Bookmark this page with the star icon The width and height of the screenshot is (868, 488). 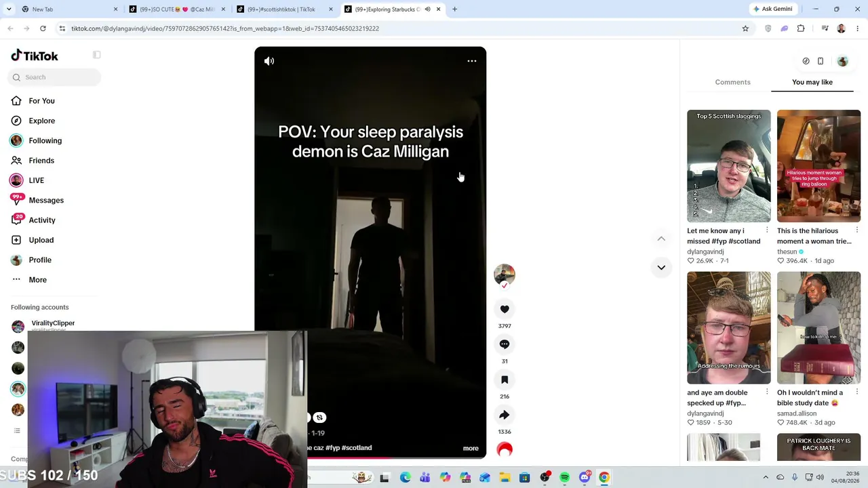(x=745, y=28)
